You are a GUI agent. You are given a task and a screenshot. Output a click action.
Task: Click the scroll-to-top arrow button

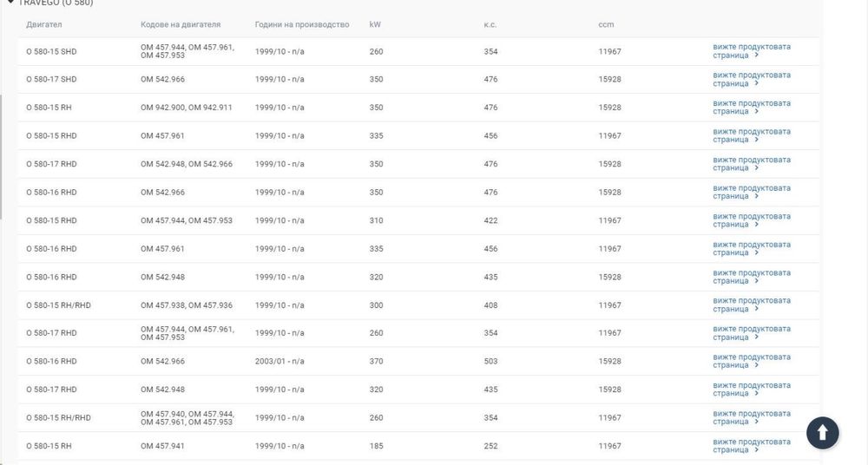point(822,432)
